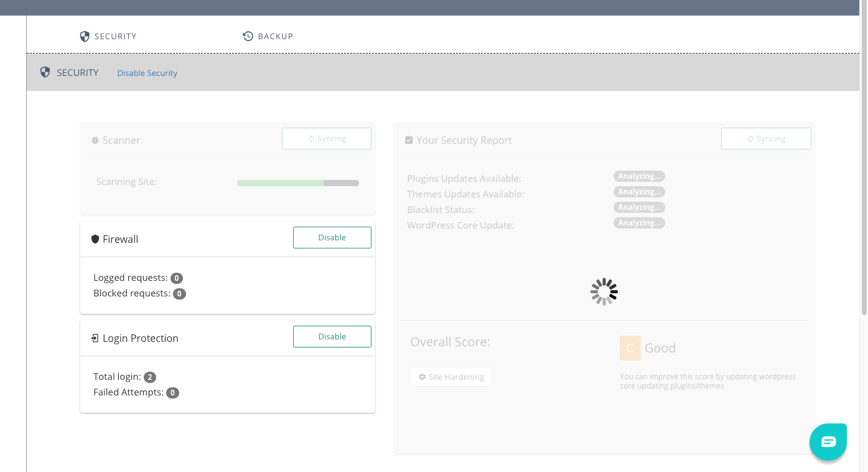The height and width of the screenshot is (472, 868).
Task: Open Site Hardening settings
Action: tap(451, 377)
